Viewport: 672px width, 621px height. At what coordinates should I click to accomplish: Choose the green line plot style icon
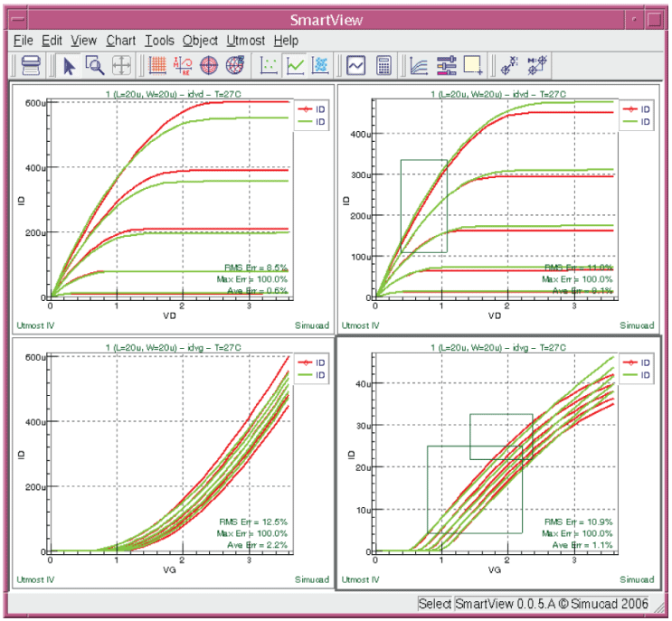pos(295,65)
